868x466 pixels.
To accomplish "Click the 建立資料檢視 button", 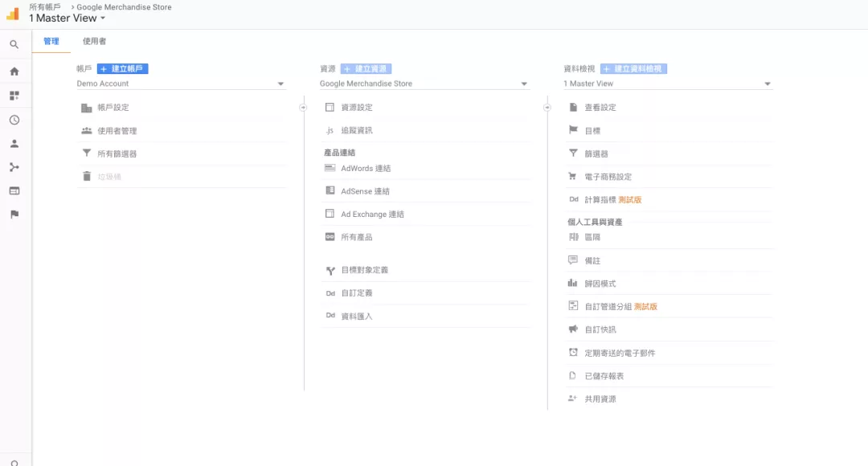I will [x=634, y=68].
